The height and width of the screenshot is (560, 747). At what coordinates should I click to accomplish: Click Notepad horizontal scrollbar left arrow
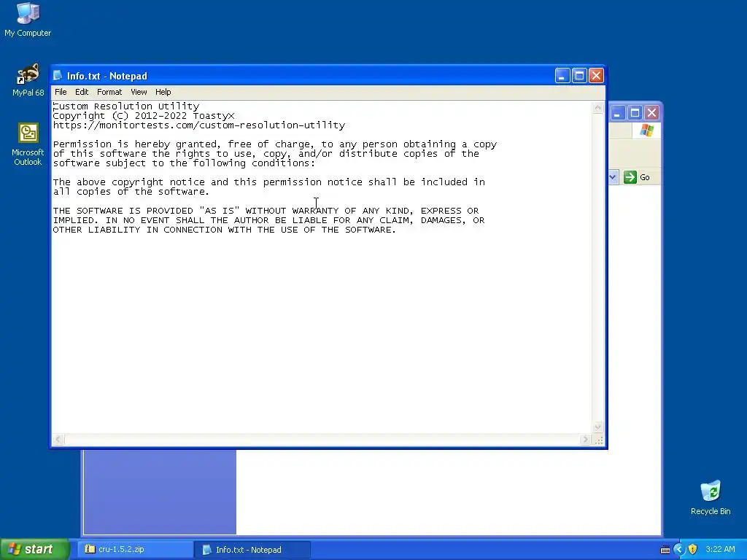(x=58, y=440)
